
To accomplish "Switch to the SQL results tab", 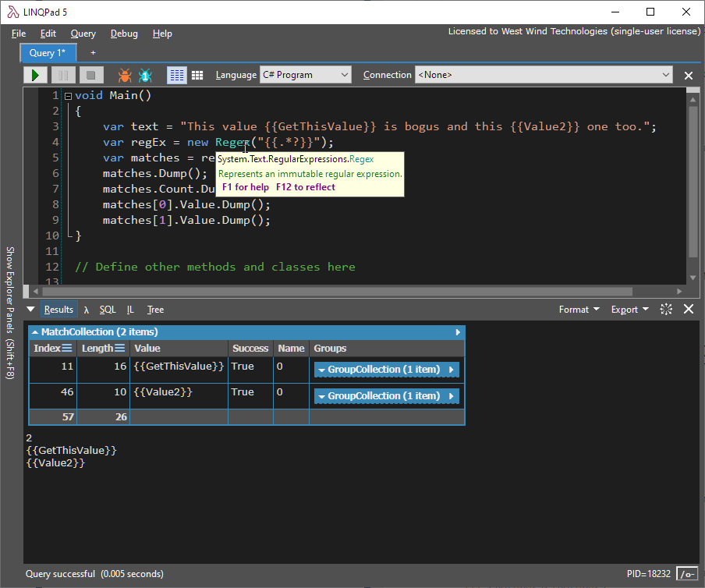I will 107,310.
